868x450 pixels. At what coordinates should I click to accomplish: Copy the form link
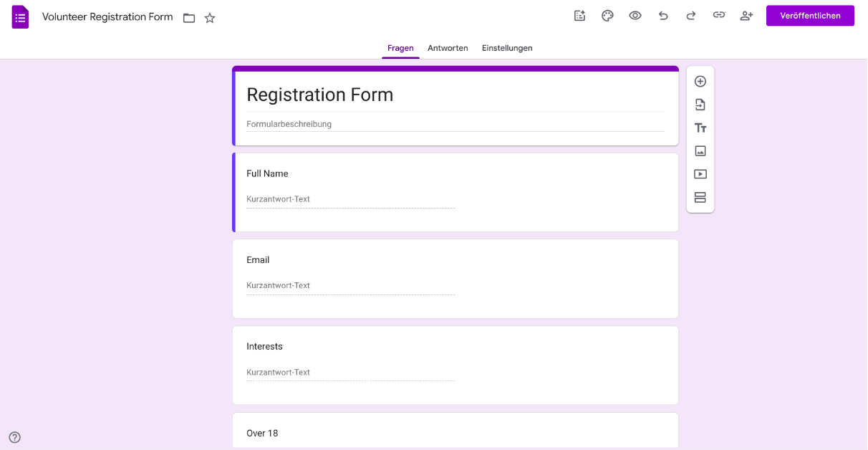pyautogui.click(x=718, y=15)
